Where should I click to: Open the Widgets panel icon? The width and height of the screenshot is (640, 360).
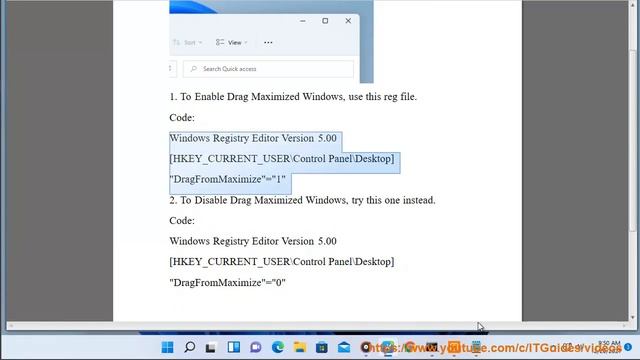click(x=233, y=347)
